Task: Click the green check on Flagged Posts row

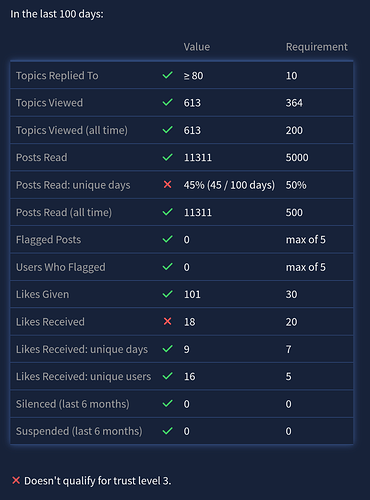Action: point(167,239)
